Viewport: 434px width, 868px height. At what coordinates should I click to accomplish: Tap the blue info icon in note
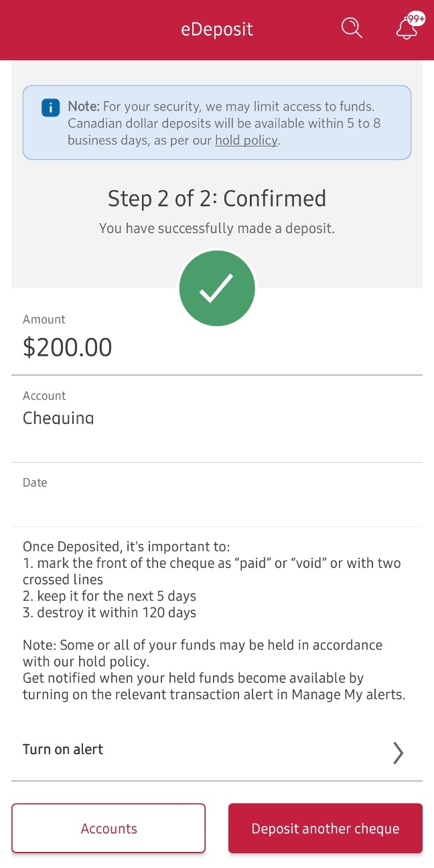point(50,108)
